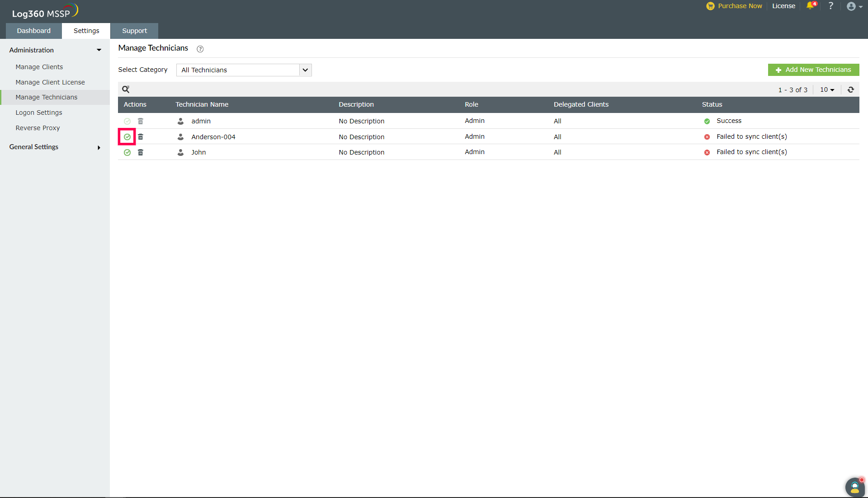Click the delete icon for Anderson-004
The height and width of the screenshot is (498, 868).
[x=141, y=136]
